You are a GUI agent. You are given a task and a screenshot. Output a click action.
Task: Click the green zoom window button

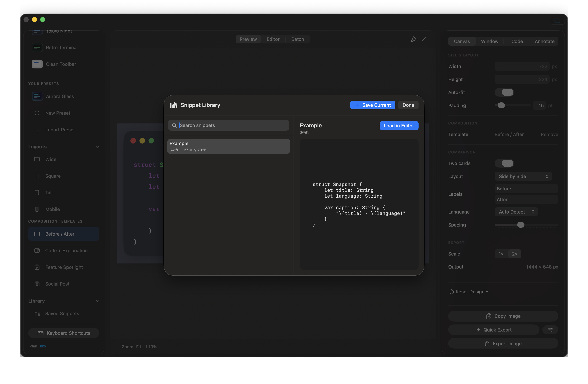tap(43, 20)
